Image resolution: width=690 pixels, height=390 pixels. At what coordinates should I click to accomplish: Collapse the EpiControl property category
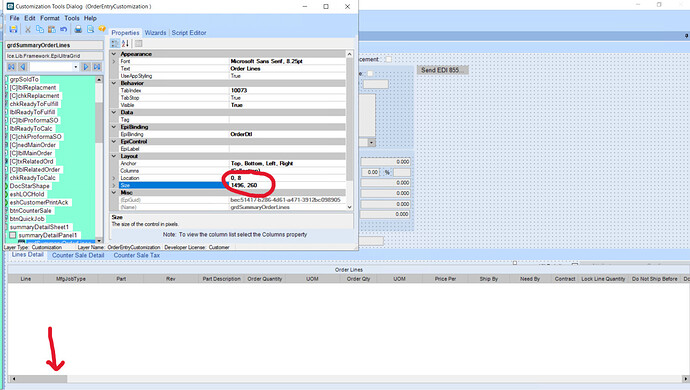(x=114, y=141)
